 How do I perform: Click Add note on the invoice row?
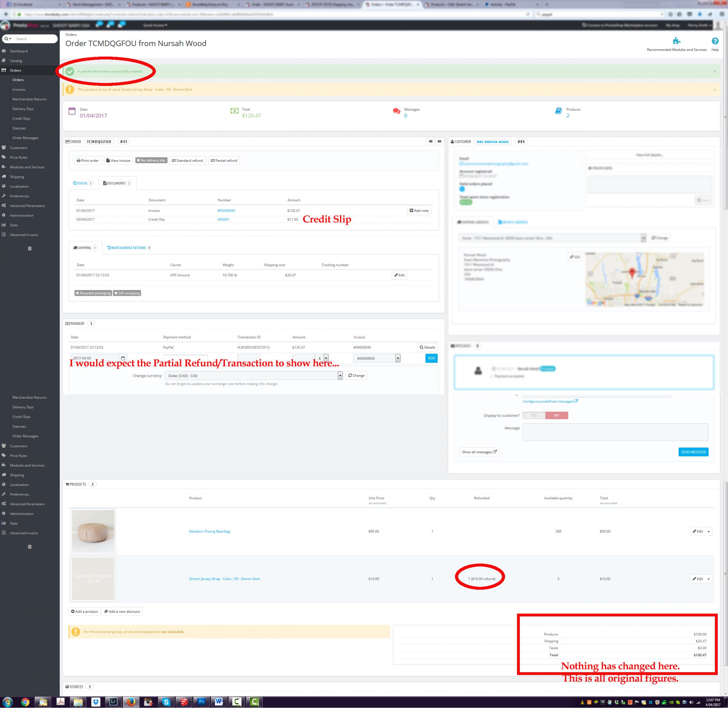(x=419, y=210)
